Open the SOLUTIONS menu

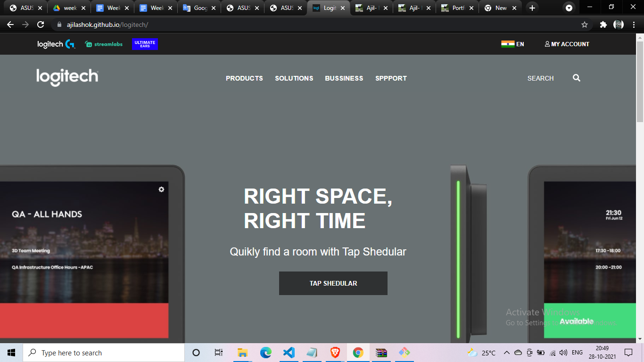click(x=294, y=78)
